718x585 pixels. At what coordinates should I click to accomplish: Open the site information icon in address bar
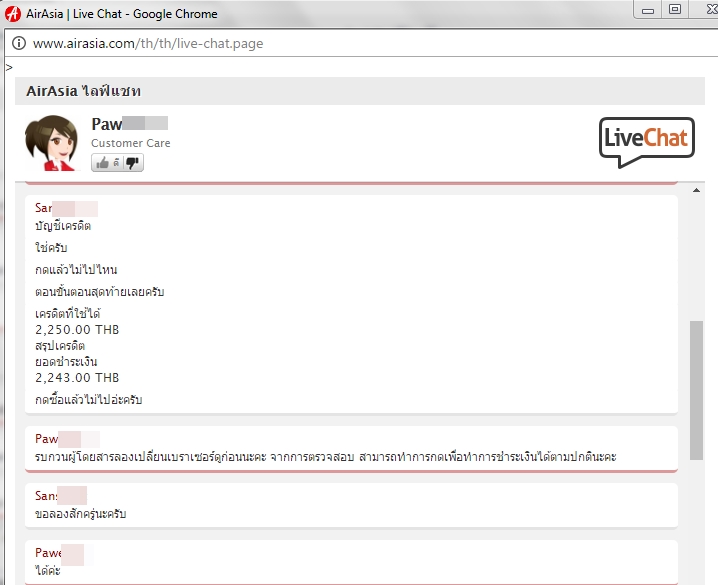[19, 43]
